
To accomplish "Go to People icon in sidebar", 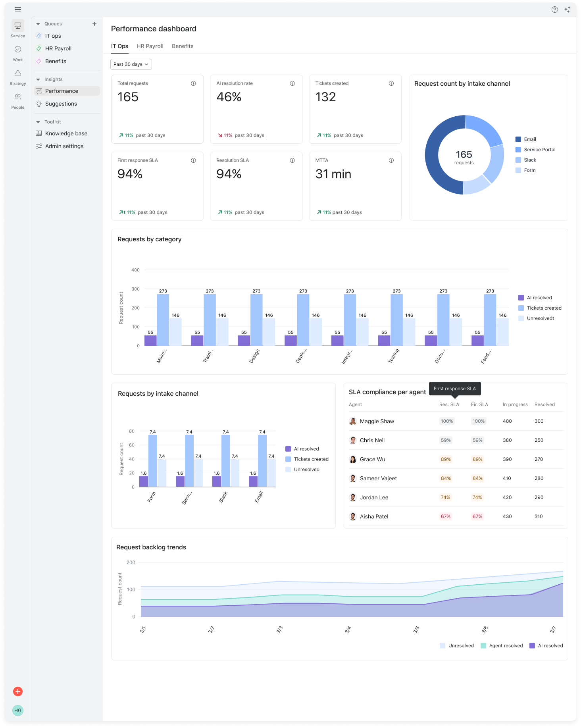I will pos(18,97).
